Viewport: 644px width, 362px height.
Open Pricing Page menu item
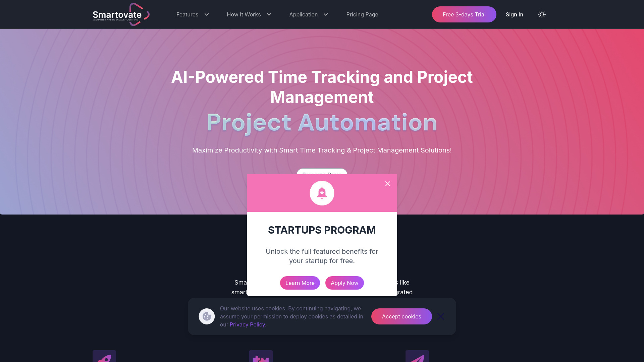click(x=362, y=14)
